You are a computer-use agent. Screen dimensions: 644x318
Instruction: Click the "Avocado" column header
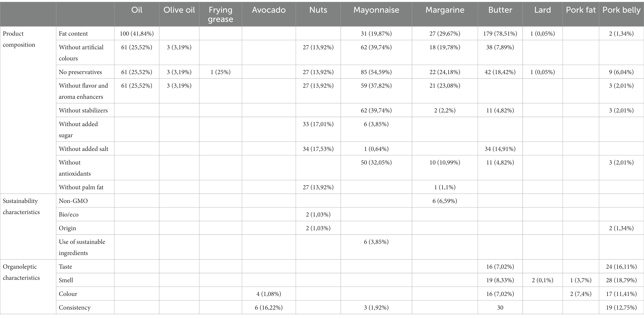[269, 10]
